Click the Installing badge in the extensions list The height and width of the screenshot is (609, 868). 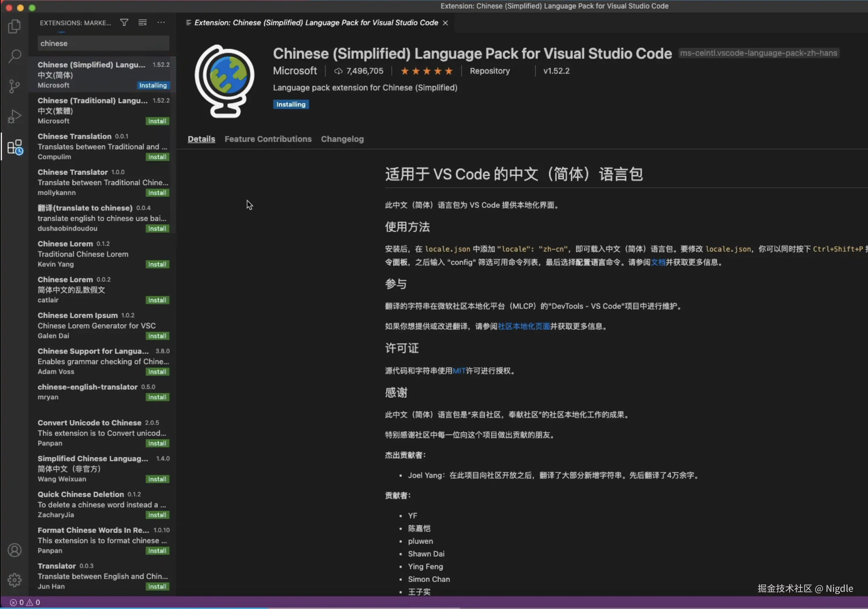pos(153,86)
